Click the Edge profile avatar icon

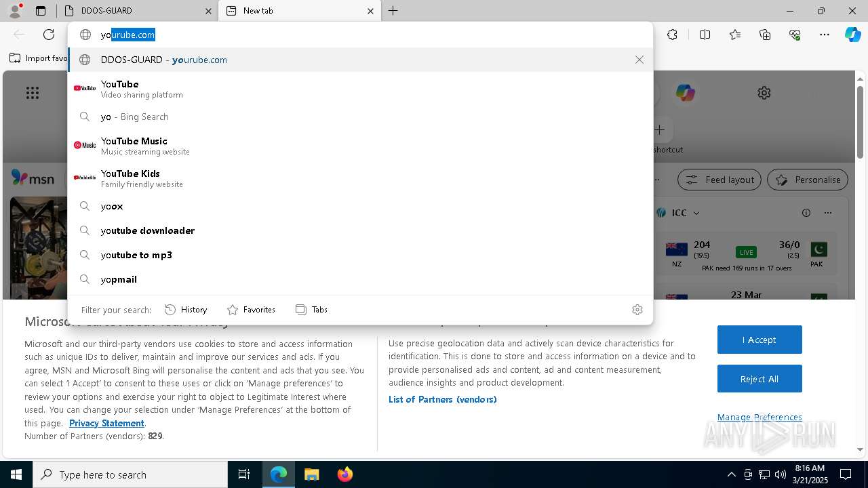click(15, 10)
